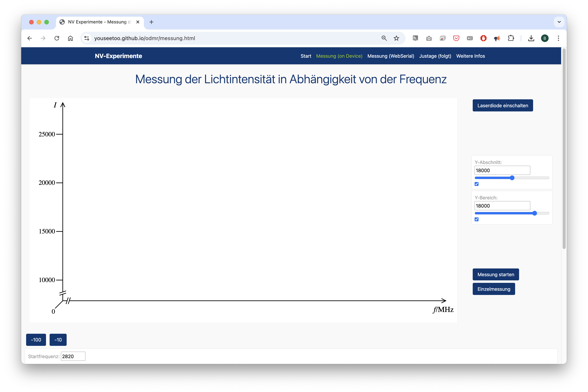The width and height of the screenshot is (588, 392).
Task: Click Messung starten button
Action: tap(495, 275)
